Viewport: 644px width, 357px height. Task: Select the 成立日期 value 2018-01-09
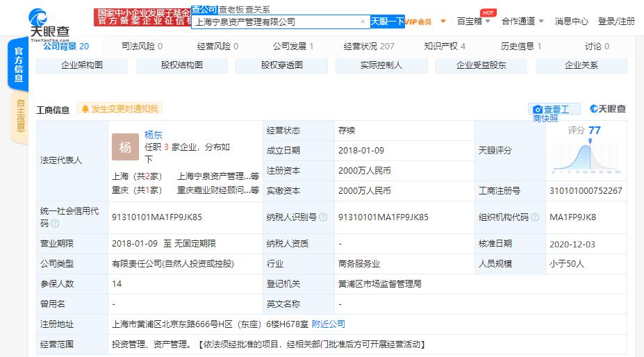(361, 151)
